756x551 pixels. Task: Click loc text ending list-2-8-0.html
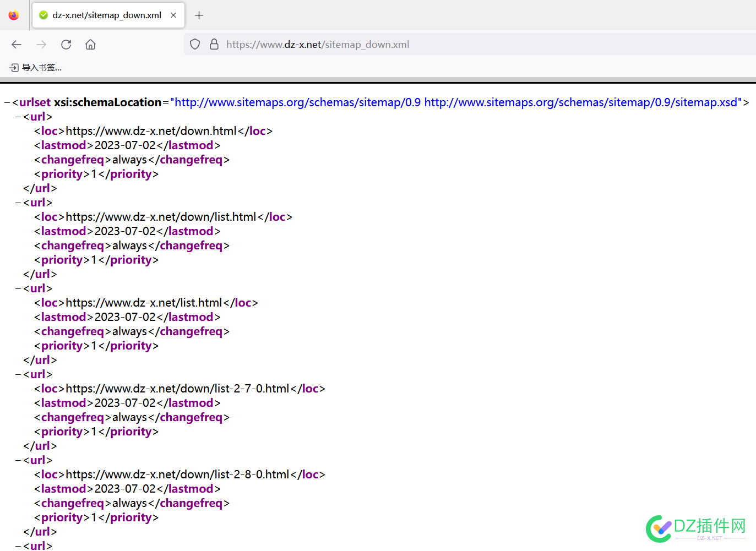coord(177,474)
